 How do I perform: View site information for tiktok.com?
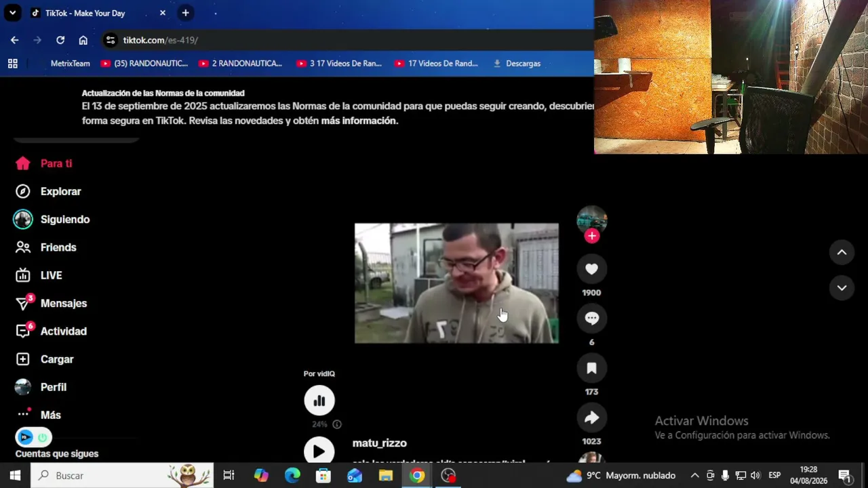point(111,40)
